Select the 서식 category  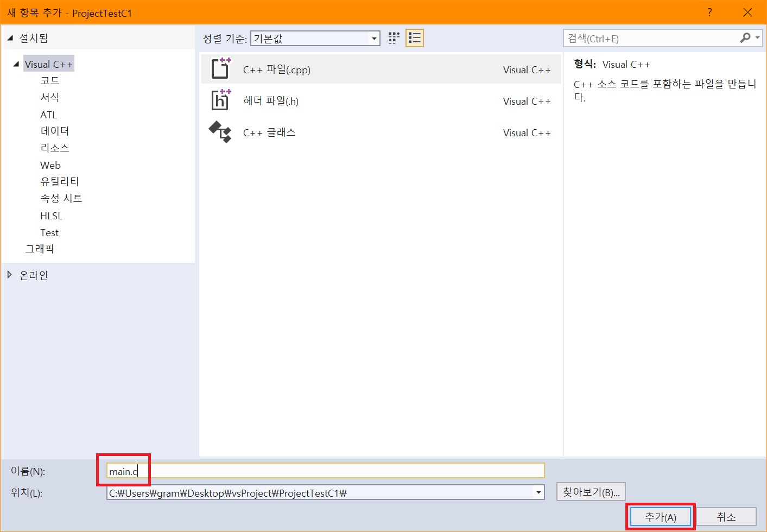coord(50,97)
